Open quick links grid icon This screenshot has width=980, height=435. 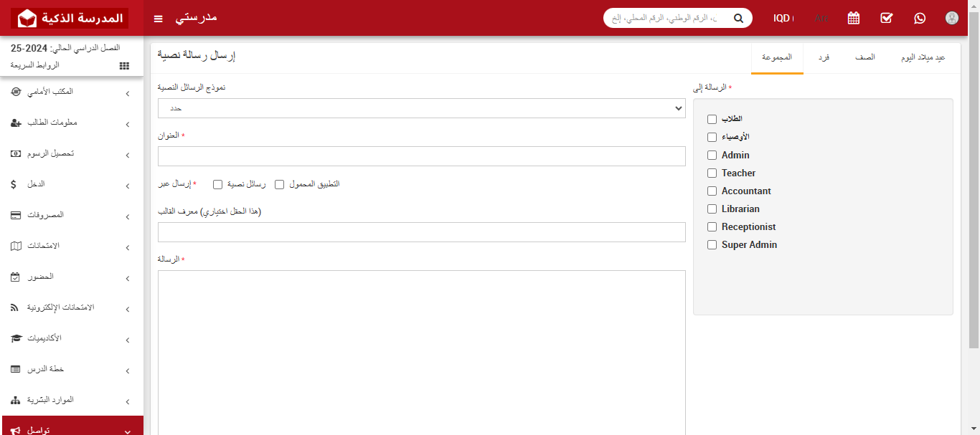point(124,65)
